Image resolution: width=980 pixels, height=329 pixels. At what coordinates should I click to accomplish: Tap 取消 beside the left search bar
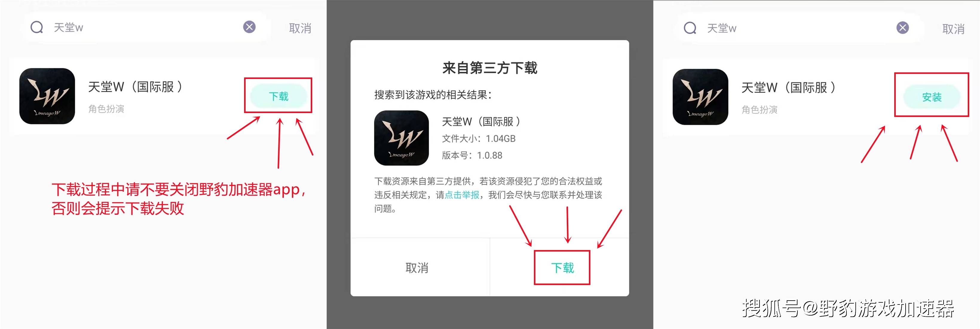(300, 28)
